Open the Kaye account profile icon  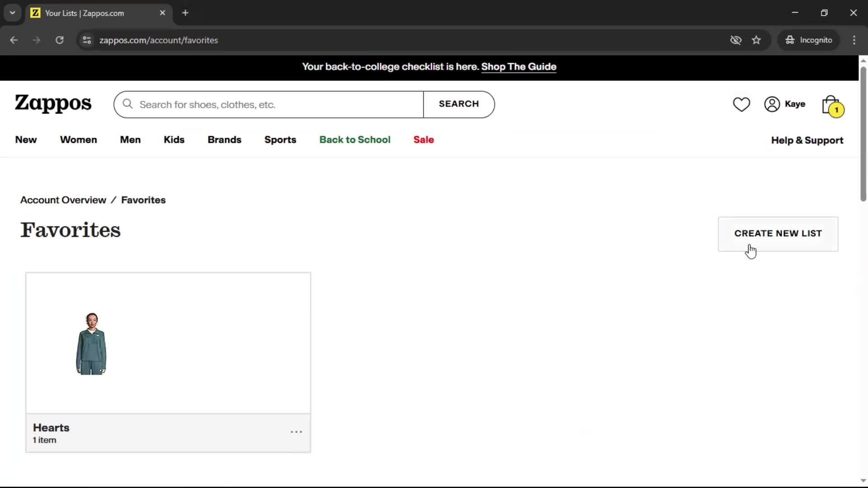(772, 104)
